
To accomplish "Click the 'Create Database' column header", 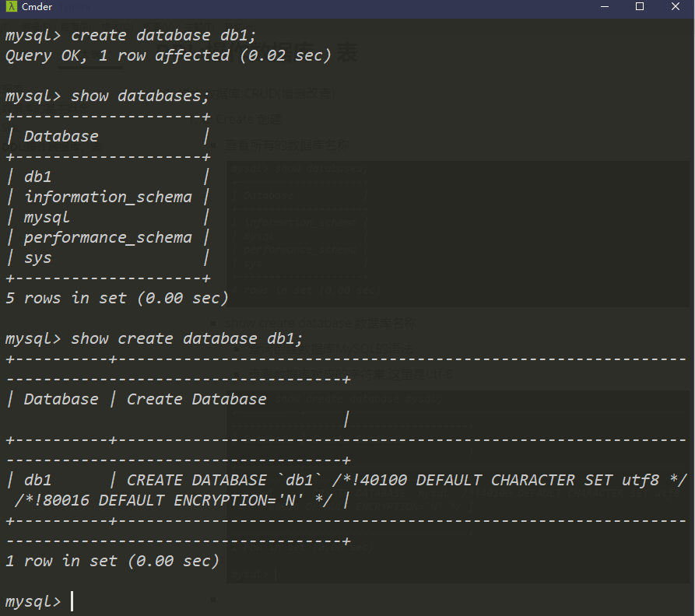I will coord(196,400).
